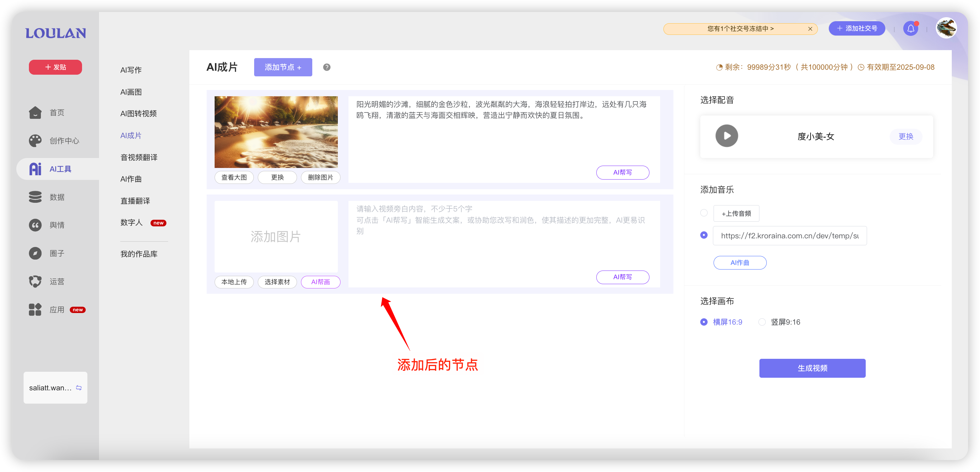Image resolution: width=980 pixels, height=472 pixels.
Task: Click the red 发贴 button
Action: [x=55, y=67]
